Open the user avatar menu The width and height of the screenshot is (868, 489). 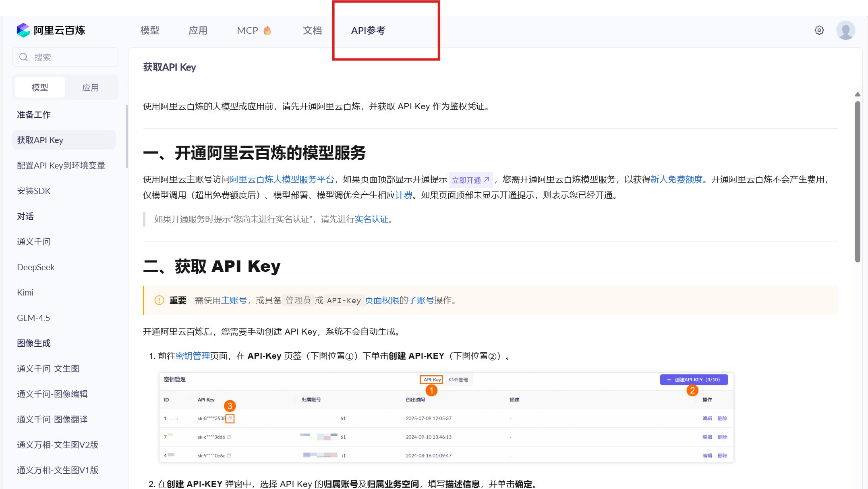845,30
